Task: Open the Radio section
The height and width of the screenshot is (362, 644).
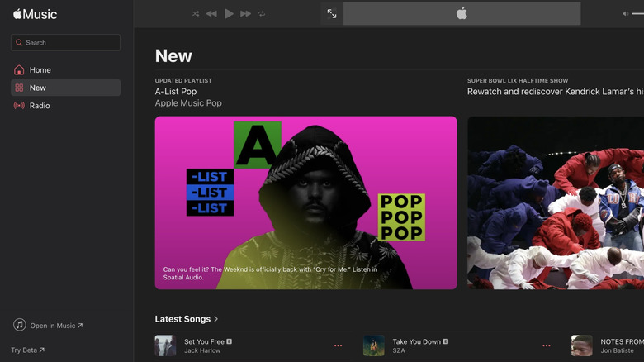Action: pos(40,106)
